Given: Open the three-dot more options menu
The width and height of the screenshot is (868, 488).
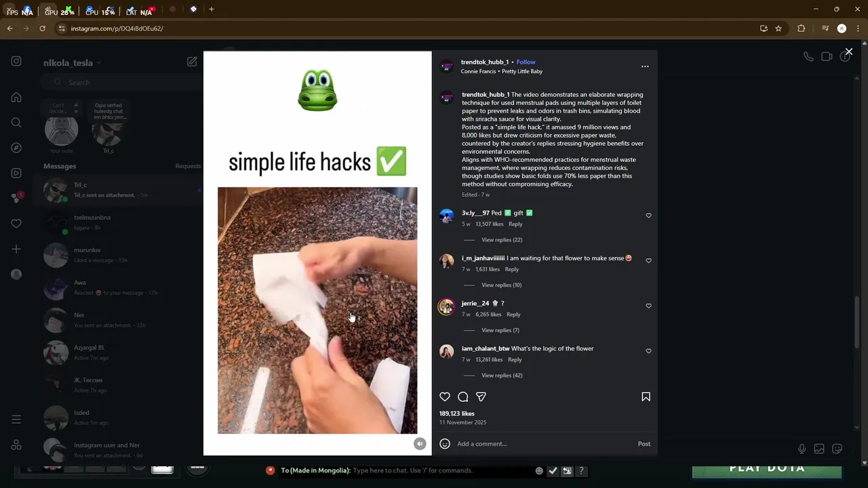Looking at the screenshot, I should [645, 66].
